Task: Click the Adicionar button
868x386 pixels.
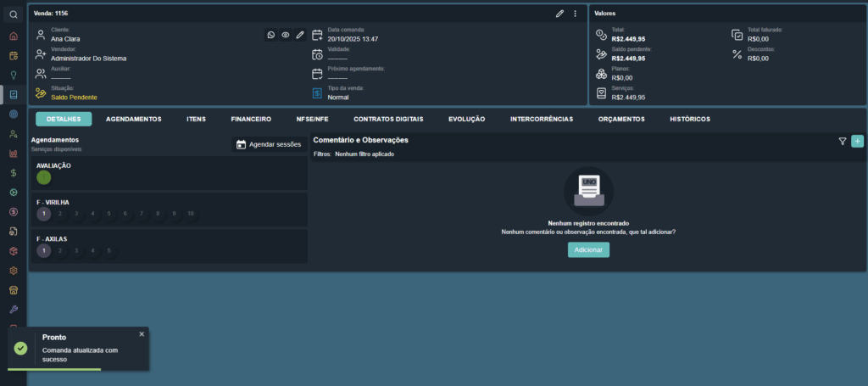Action: pyautogui.click(x=588, y=249)
